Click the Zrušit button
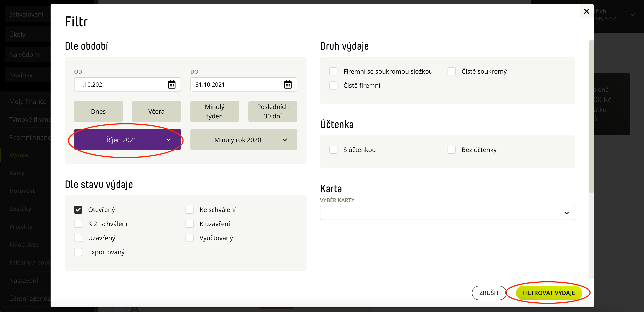Screen dimensions: 644x312 [489, 293]
